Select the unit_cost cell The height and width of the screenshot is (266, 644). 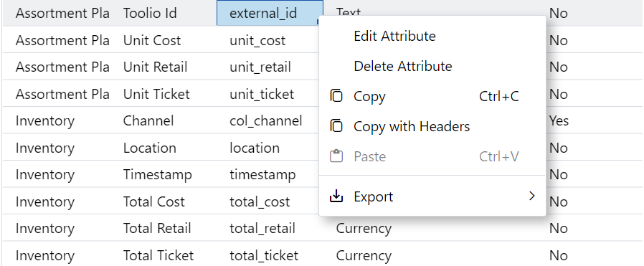pyautogui.click(x=257, y=40)
